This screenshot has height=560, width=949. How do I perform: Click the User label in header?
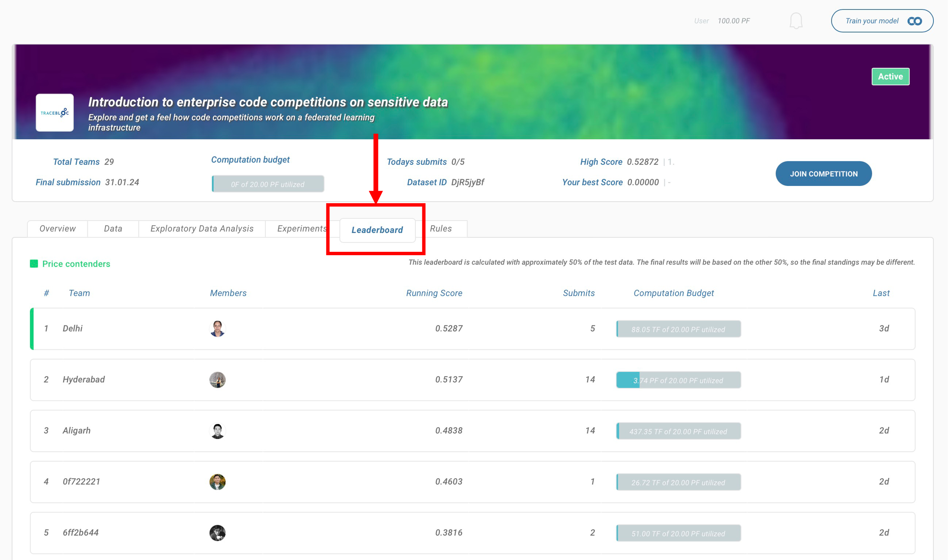tap(701, 21)
